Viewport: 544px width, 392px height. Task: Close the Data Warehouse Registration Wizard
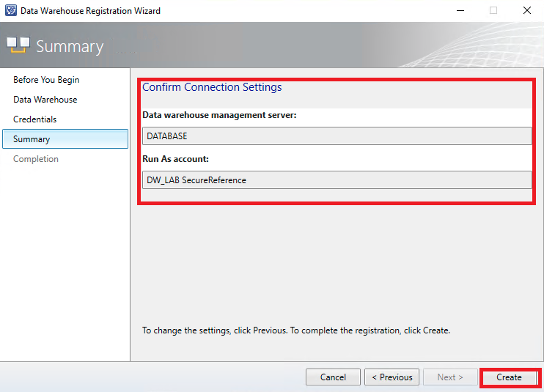tap(526, 11)
